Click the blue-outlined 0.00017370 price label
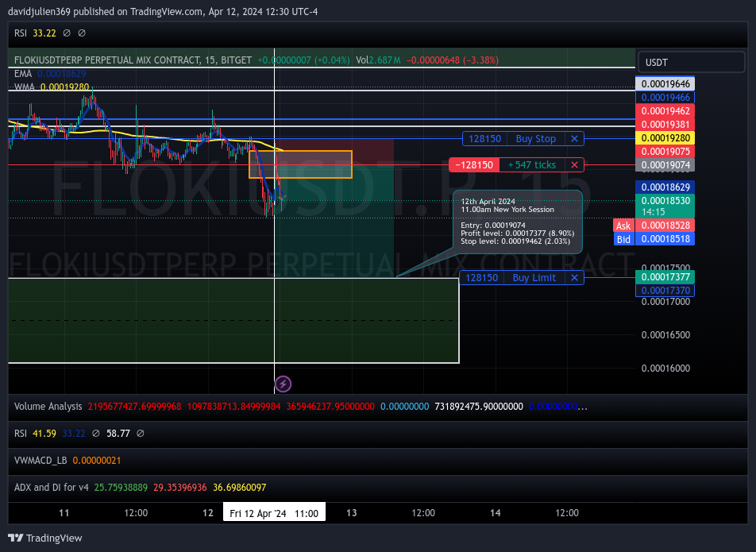Image resolution: width=756 pixels, height=552 pixels. (665, 290)
